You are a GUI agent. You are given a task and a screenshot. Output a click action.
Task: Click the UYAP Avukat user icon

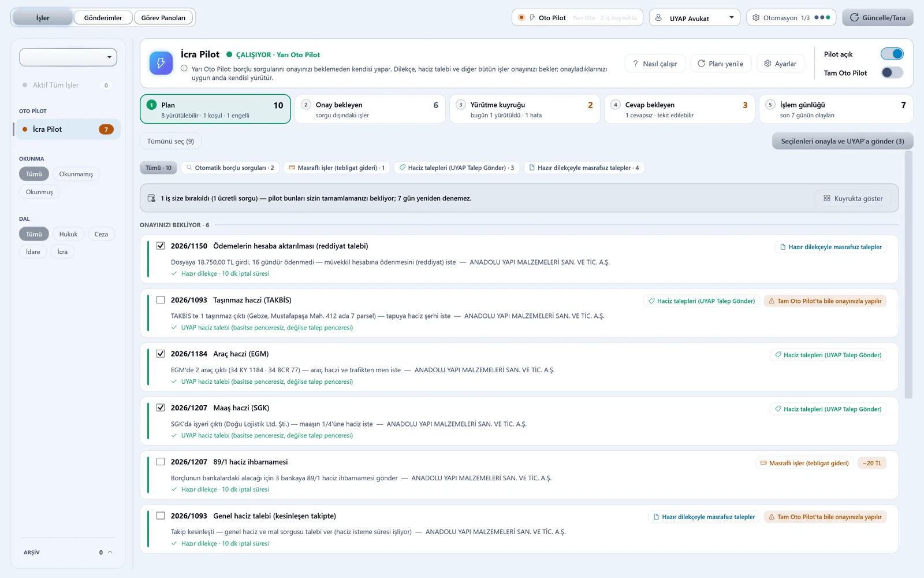[658, 17]
